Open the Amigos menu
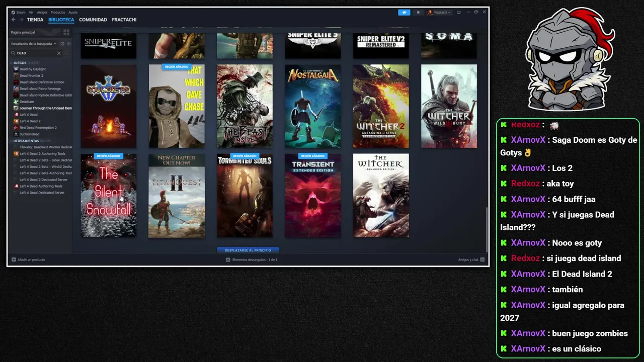This screenshot has width=644, height=362. (42, 12)
